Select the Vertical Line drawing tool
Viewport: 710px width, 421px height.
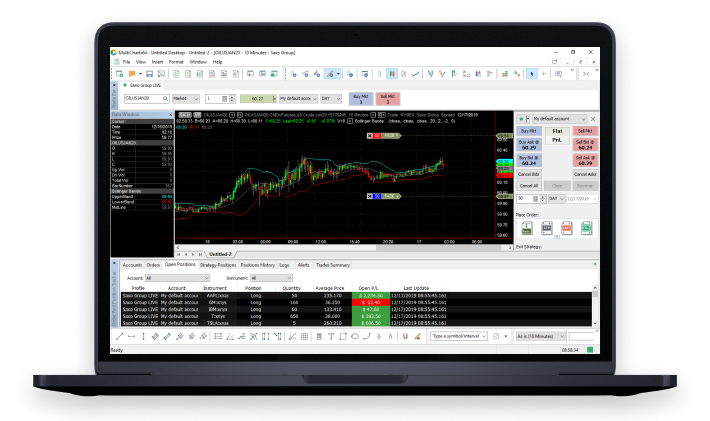143,336
